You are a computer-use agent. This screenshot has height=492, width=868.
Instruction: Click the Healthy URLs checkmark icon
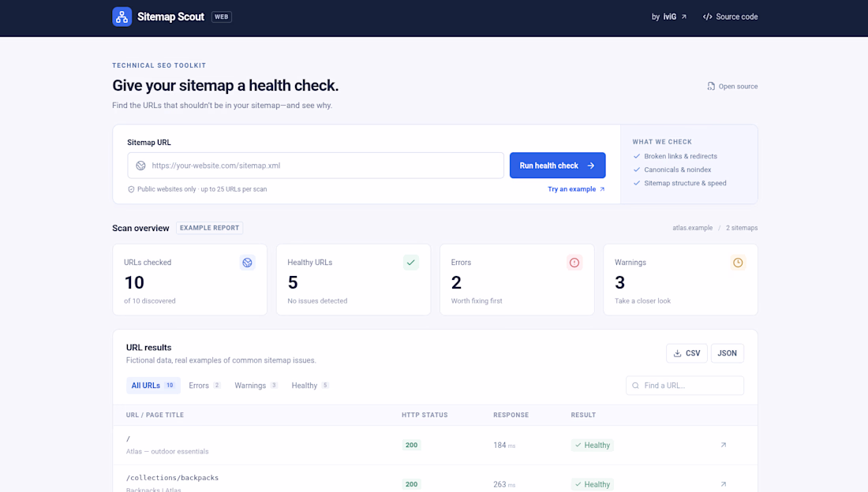[411, 263]
